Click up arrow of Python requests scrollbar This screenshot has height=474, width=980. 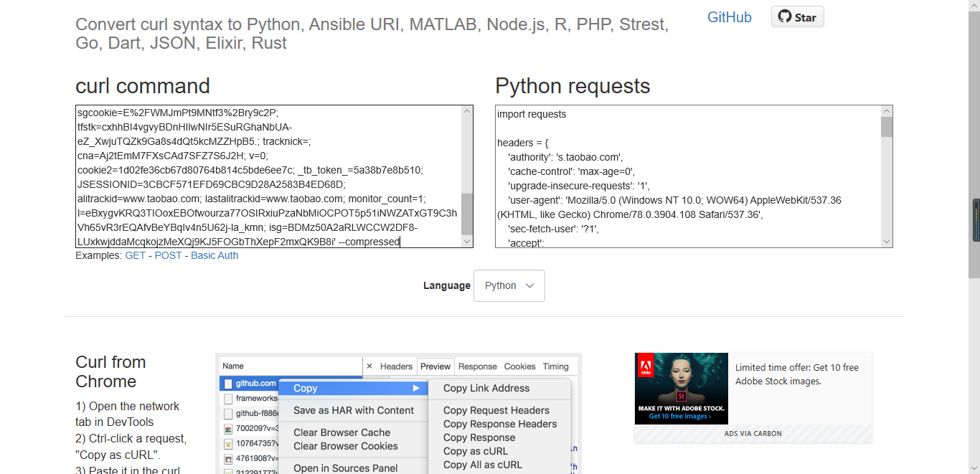[887, 111]
